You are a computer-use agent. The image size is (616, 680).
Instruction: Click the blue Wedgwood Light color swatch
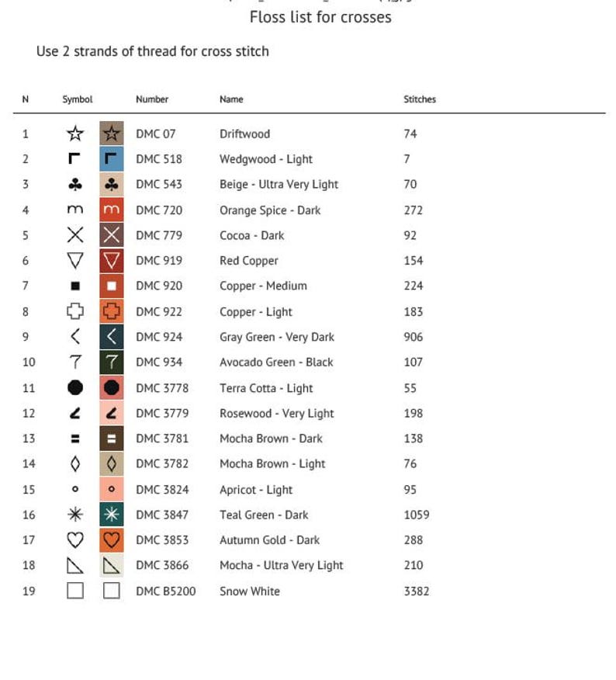112,158
